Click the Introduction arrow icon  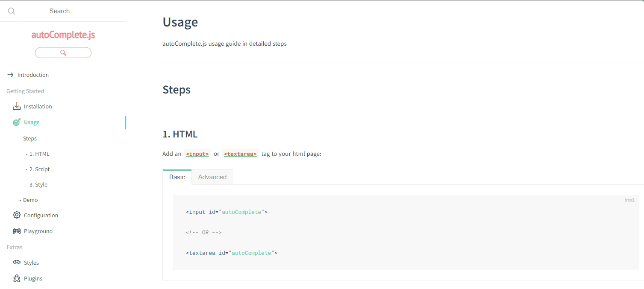(11, 75)
